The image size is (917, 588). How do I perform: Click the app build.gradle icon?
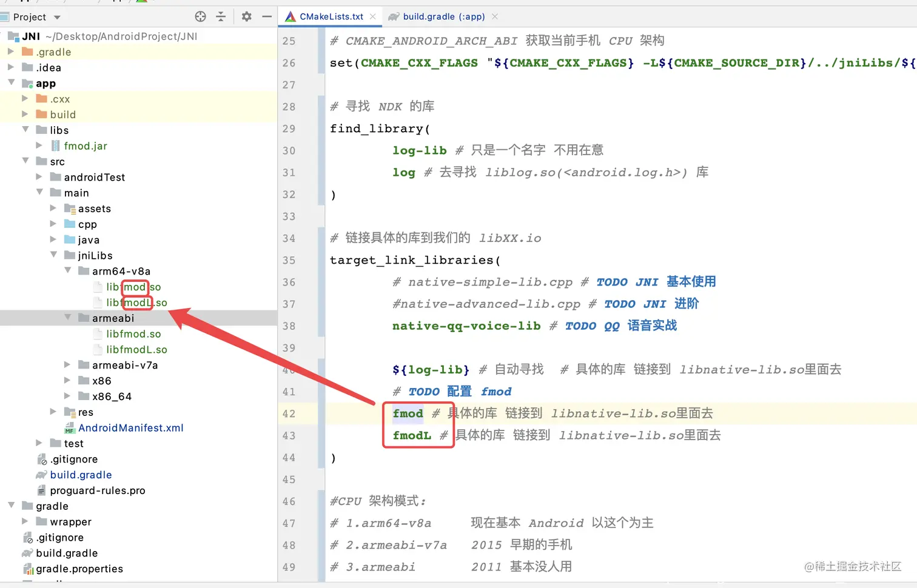pyautogui.click(x=41, y=475)
